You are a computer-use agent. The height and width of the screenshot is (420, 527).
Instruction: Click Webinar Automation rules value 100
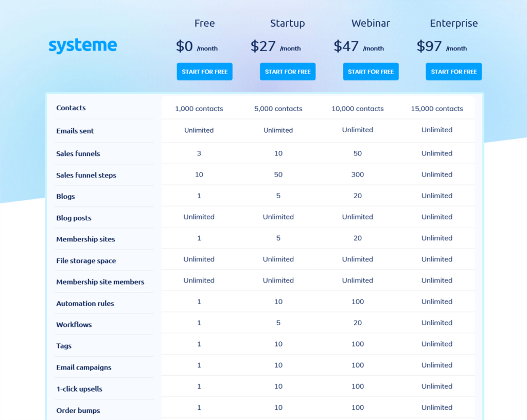358,302
